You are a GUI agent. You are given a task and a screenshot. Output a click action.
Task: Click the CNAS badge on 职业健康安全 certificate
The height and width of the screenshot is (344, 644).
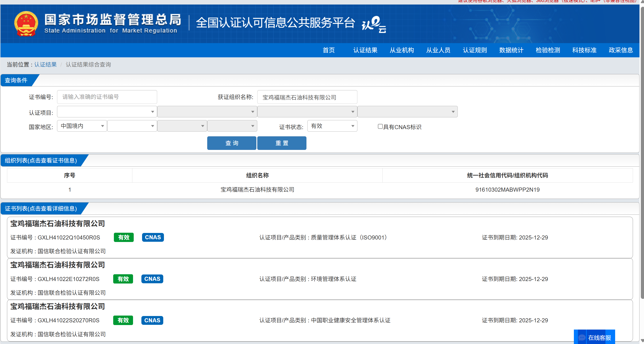pyautogui.click(x=152, y=320)
